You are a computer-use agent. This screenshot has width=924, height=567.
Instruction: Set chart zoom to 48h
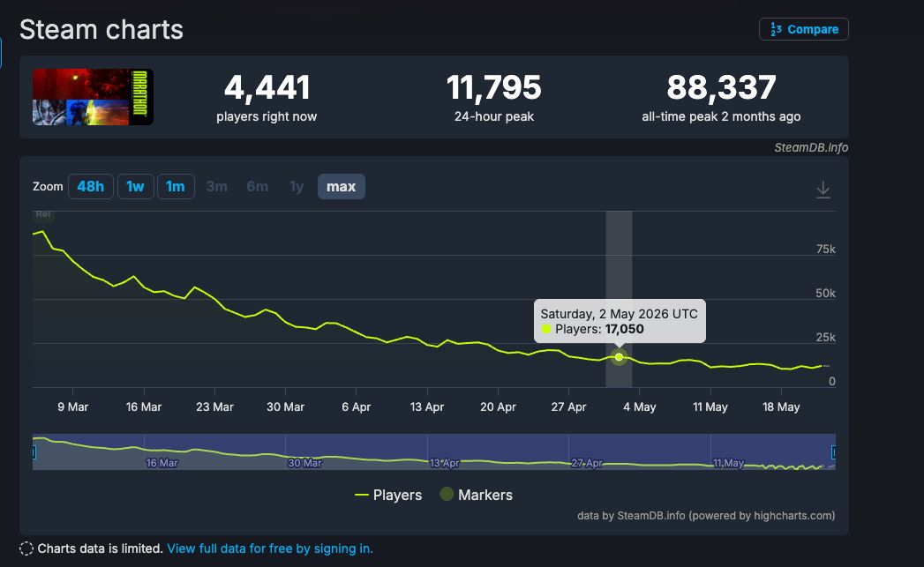pyautogui.click(x=91, y=187)
